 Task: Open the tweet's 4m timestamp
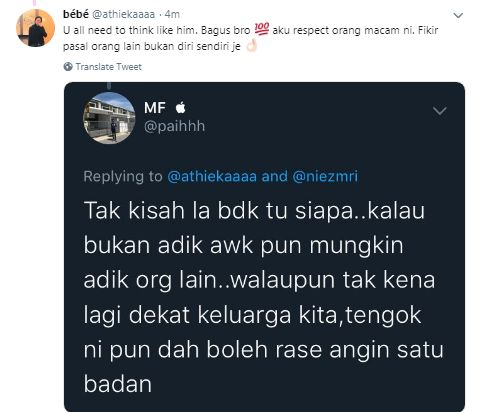point(172,14)
